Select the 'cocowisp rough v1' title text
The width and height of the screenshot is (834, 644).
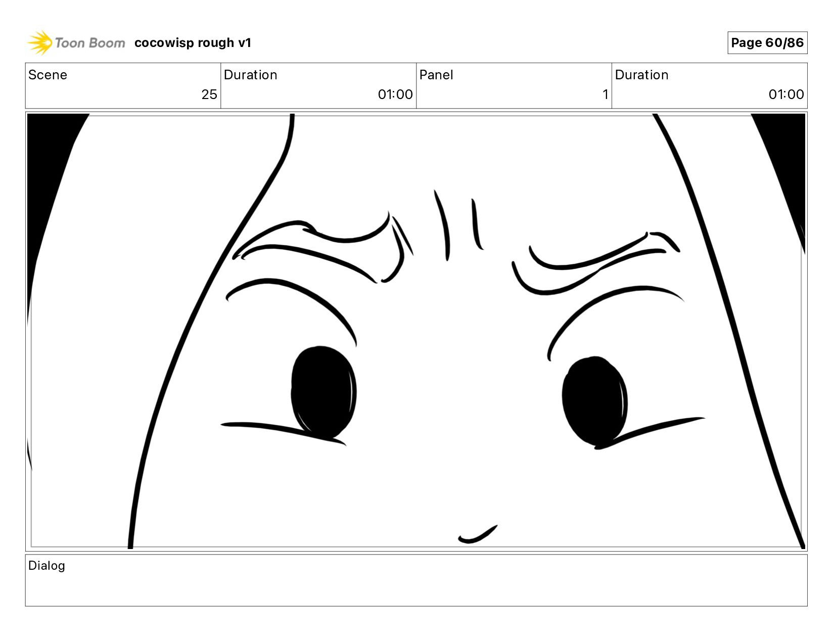(x=193, y=43)
